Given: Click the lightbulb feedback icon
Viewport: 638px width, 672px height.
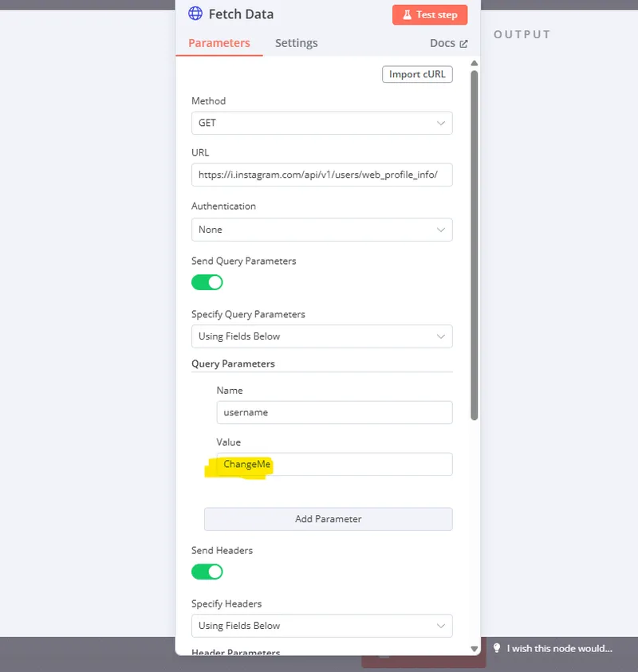Looking at the screenshot, I should [496, 648].
